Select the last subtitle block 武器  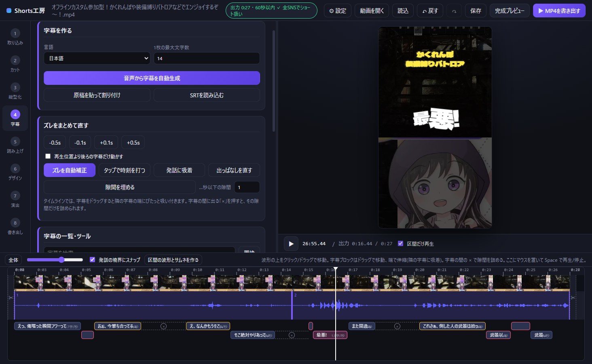pos(541,335)
